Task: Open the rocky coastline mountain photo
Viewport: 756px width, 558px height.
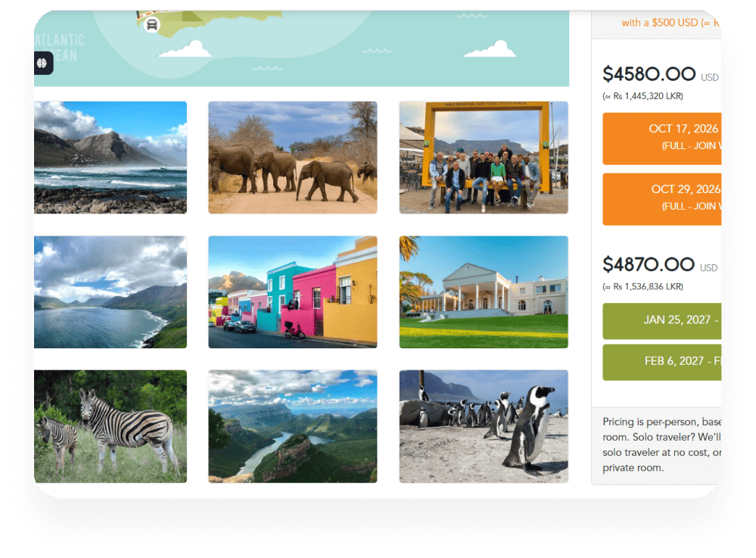Action: (110, 157)
